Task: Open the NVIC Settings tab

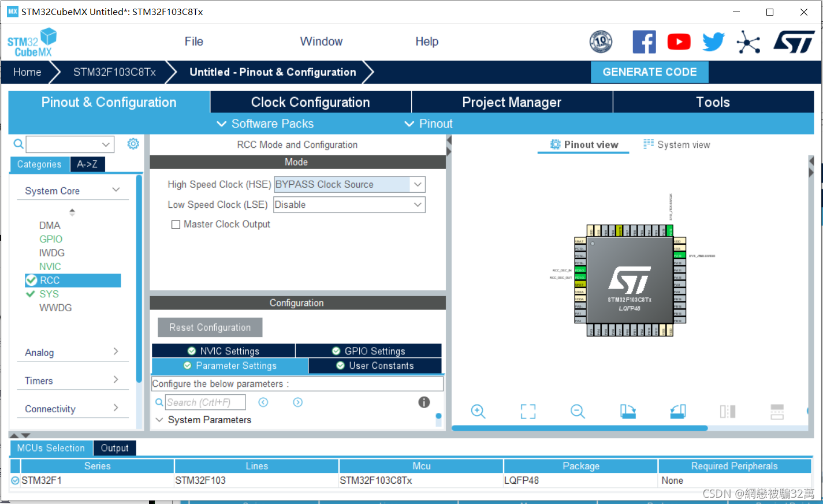Action: (224, 351)
